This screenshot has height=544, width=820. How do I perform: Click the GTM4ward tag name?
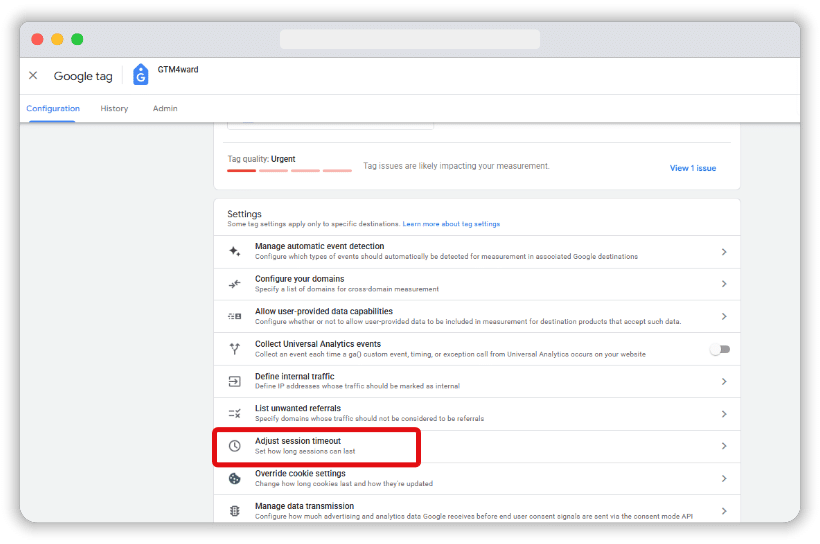click(x=178, y=70)
